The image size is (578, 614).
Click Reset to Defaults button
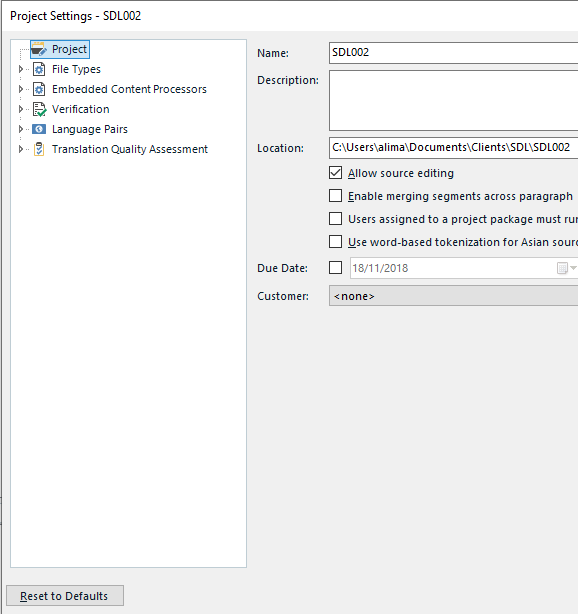point(65,596)
